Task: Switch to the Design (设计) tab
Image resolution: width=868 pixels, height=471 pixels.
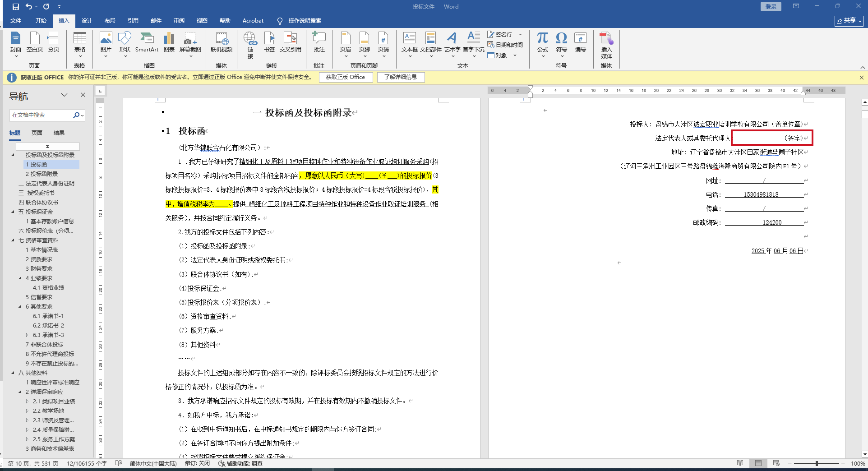Action: tap(87, 21)
